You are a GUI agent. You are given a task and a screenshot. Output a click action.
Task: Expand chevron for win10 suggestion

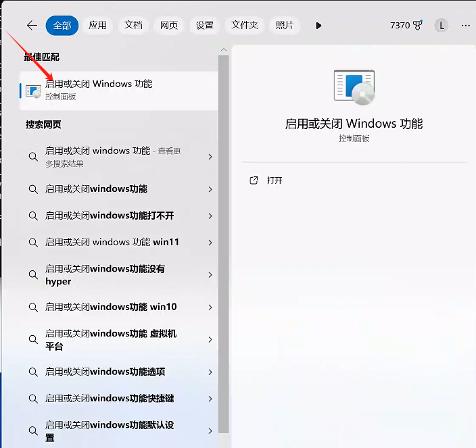210,307
